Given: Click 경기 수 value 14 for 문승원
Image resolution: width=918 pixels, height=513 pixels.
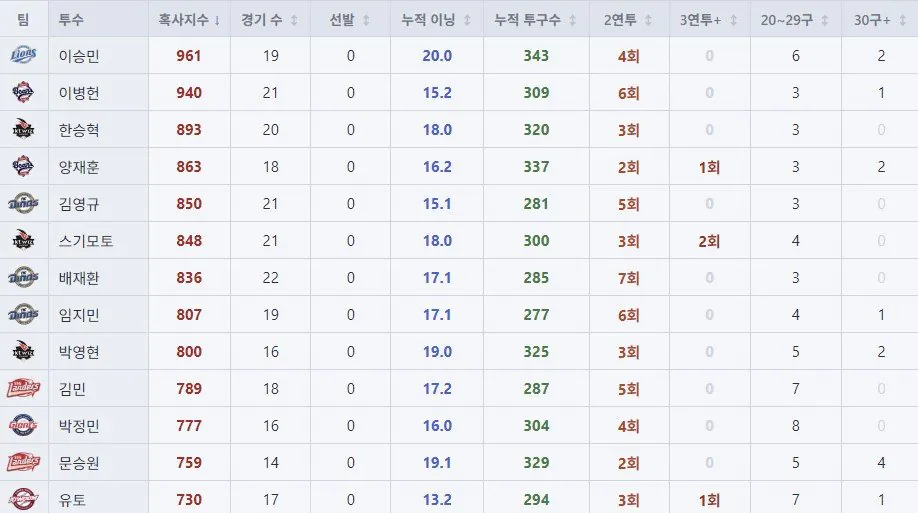Looking at the screenshot, I should [x=270, y=463].
